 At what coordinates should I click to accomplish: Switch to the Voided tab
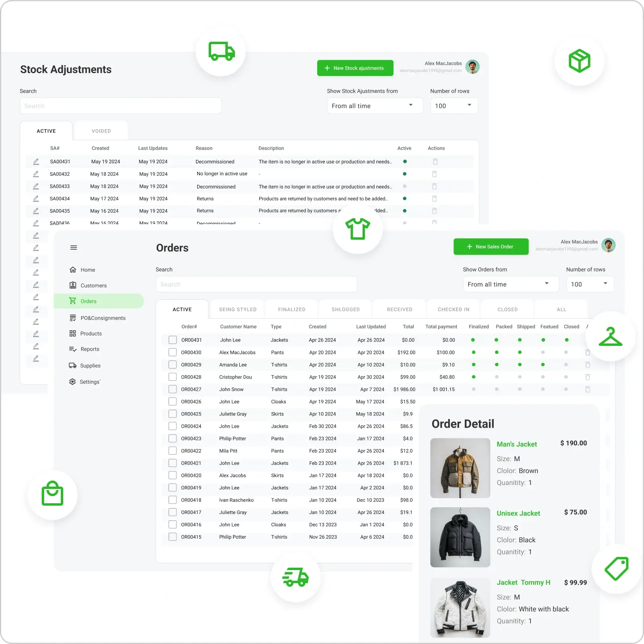point(101,131)
